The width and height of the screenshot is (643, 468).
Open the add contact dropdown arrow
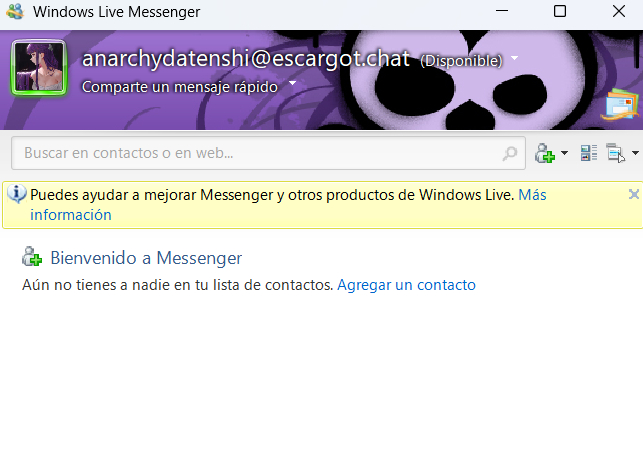564,154
